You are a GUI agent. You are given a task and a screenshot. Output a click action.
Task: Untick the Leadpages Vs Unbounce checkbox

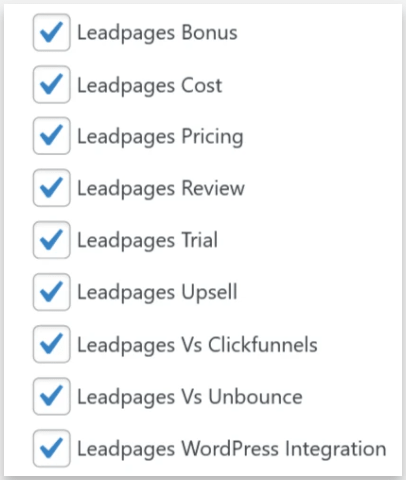pos(51,396)
